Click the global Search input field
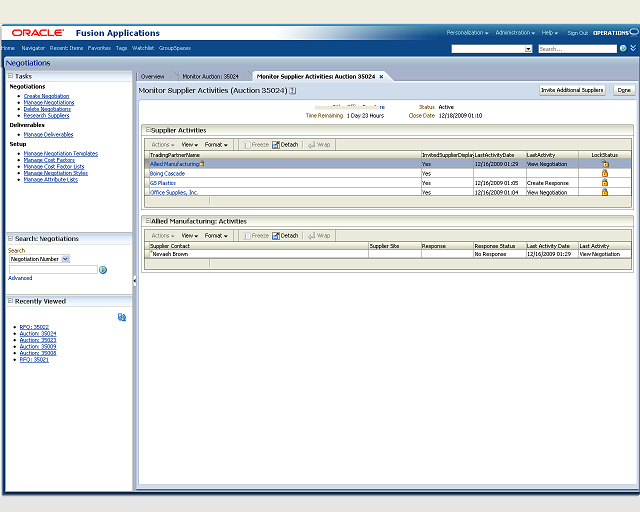This screenshot has height=512, width=640. point(578,49)
